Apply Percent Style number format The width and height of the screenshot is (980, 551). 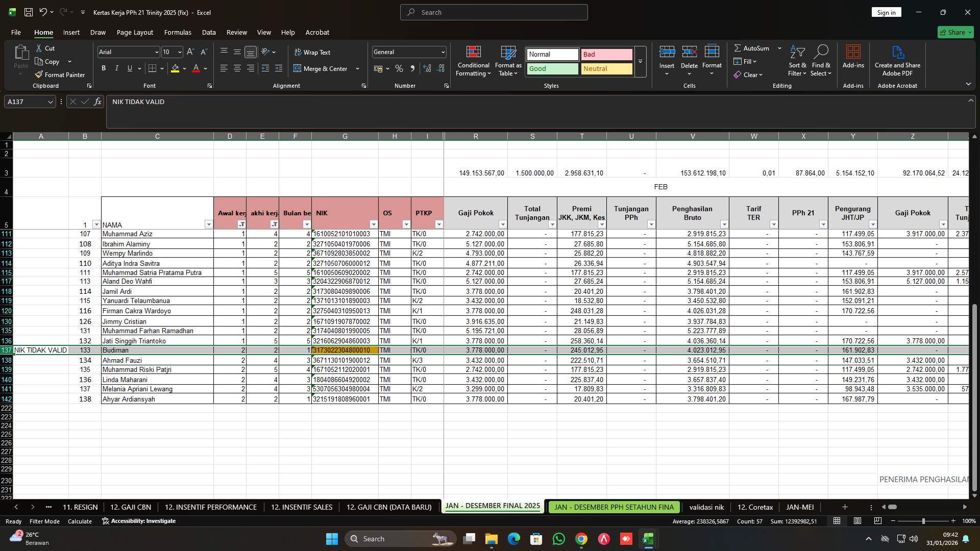click(399, 68)
